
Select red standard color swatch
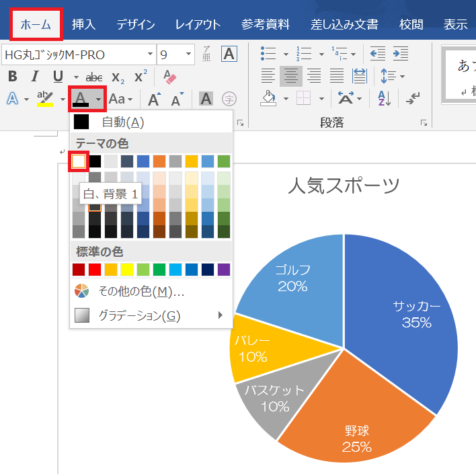tap(95, 270)
